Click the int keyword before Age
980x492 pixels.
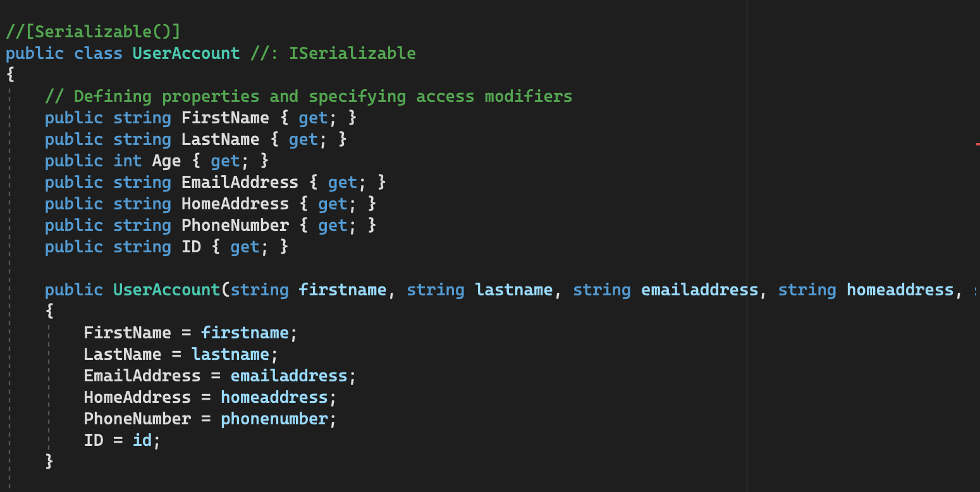pyautogui.click(x=128, y=161)
